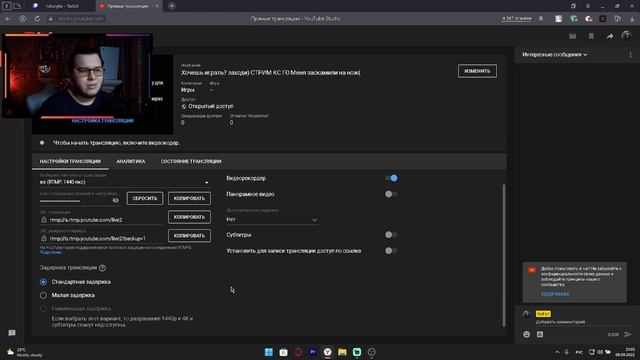Select Малая задержка radio button
The width and height of the screenshot is (640, 360).
point(43,295)
